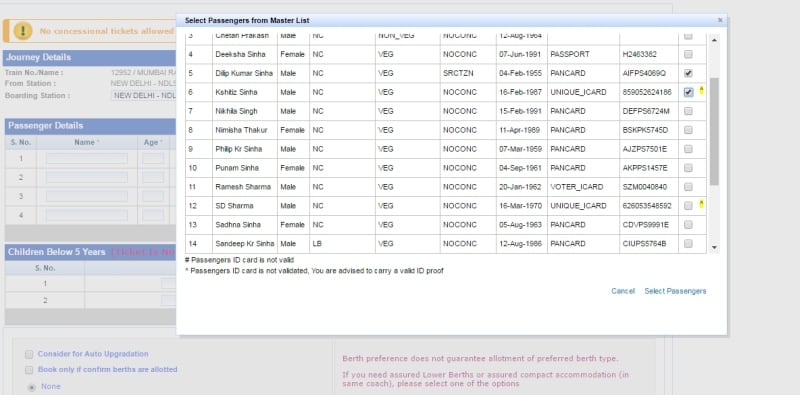Click the VOTER_ICARD ID type cell
The width and height of the screenshot is (800, 395).
coord(576,187)
